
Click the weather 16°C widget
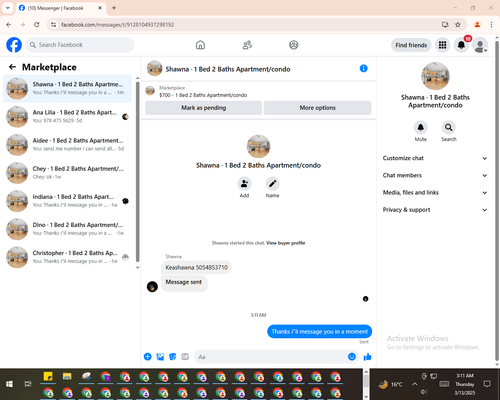click(390, 384)
